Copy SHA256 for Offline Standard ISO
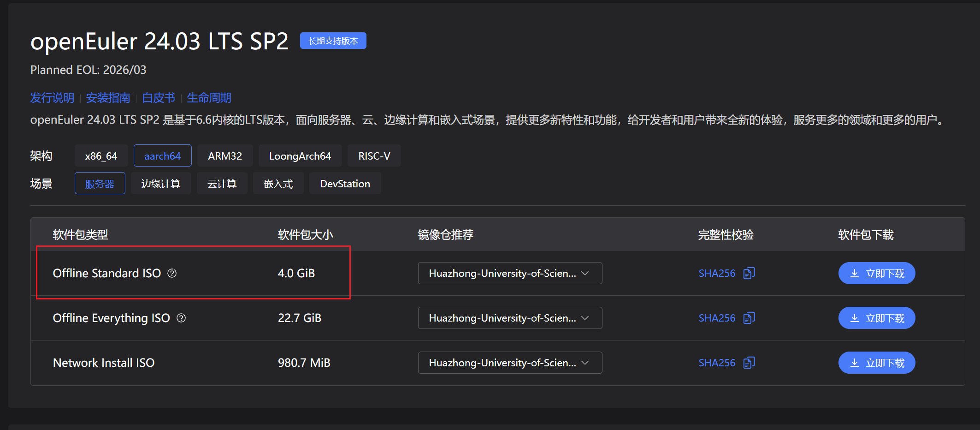 (749, 273)
